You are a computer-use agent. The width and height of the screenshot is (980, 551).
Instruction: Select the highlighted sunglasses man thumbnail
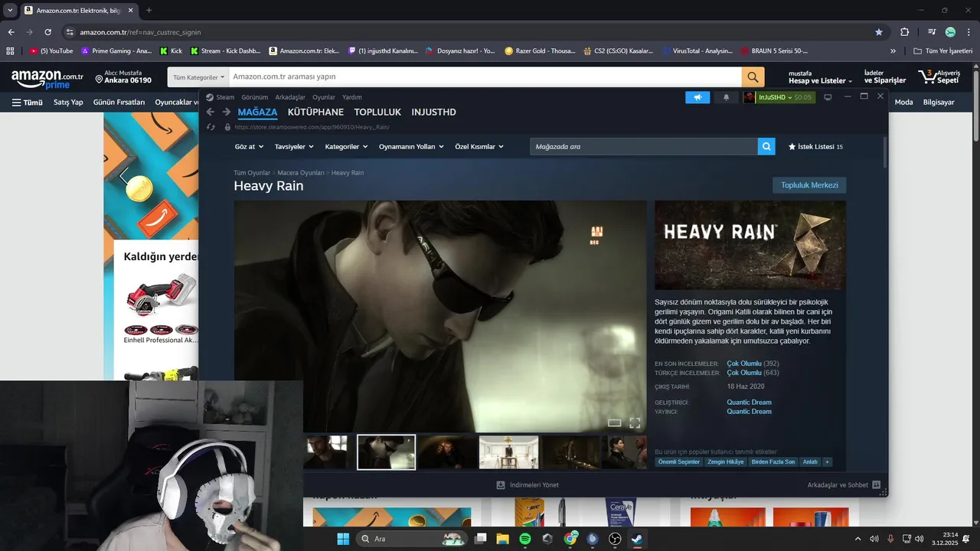(387, 452)
